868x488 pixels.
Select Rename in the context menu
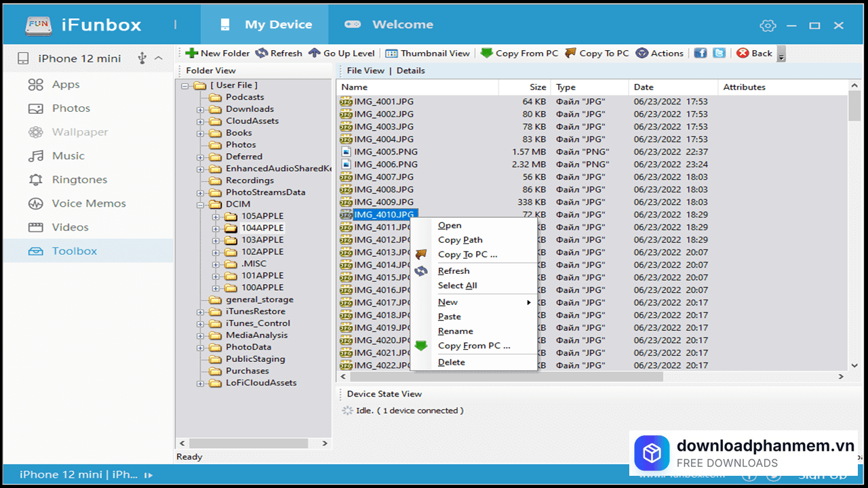454,331
